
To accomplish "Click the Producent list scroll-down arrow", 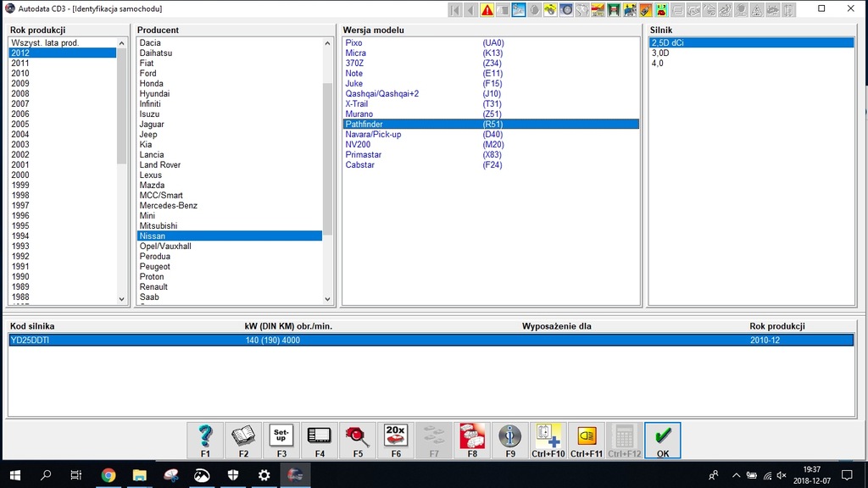I will (x=328, y=299).
